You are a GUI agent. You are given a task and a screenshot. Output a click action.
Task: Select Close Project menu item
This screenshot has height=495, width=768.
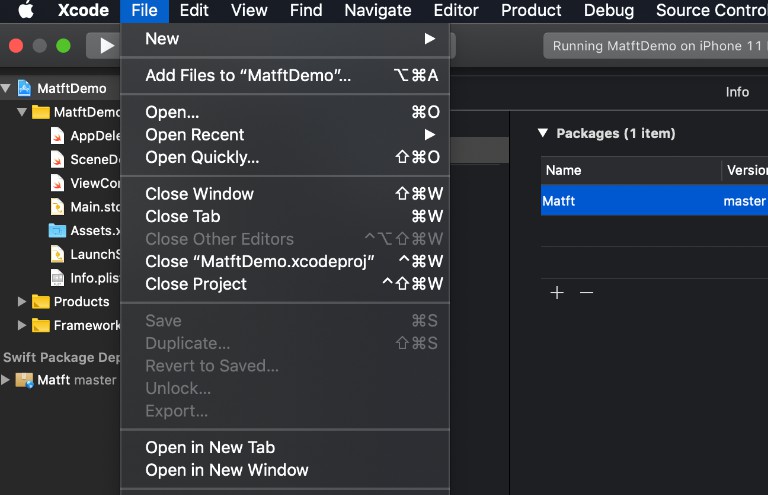click(x=196, y=284)
